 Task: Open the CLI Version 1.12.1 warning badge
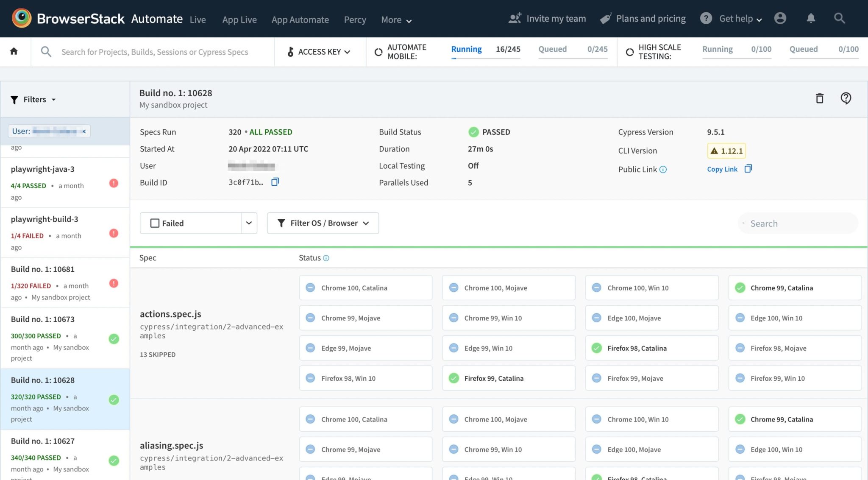point(727,151)
